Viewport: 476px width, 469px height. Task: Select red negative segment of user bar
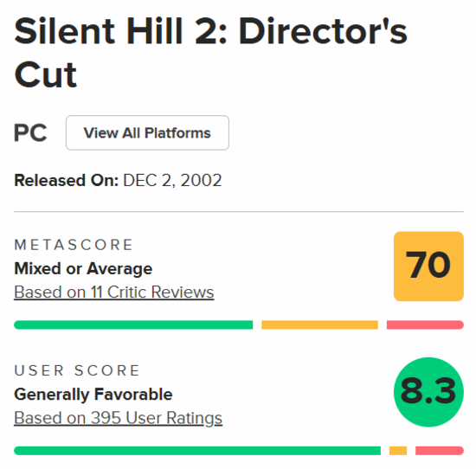[x=440, y=451]
